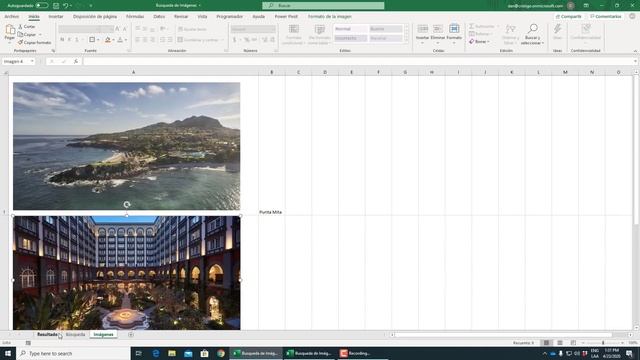Open the Portapapeles dialog launcher
The image size is (640, 360).
53,51
